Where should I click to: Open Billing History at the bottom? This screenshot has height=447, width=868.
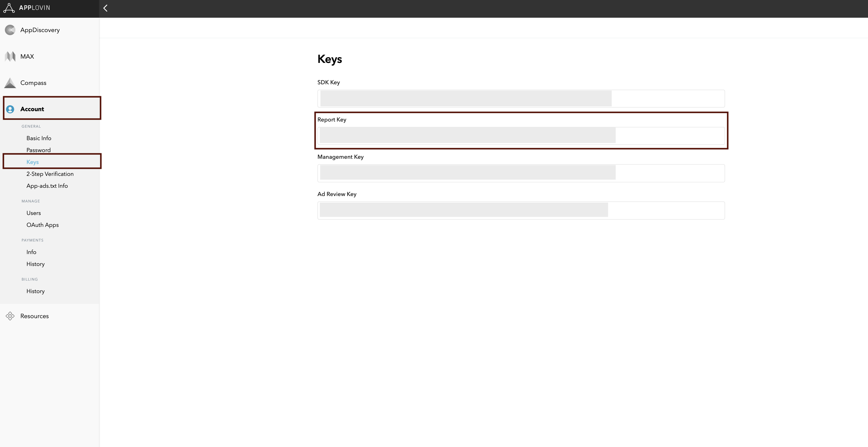pos(35,291)
